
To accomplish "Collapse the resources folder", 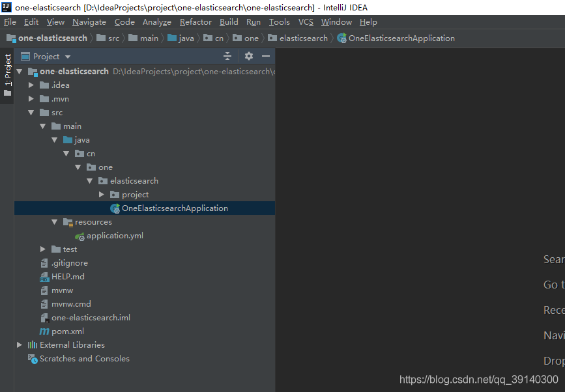I will click(x=55, y=222).
